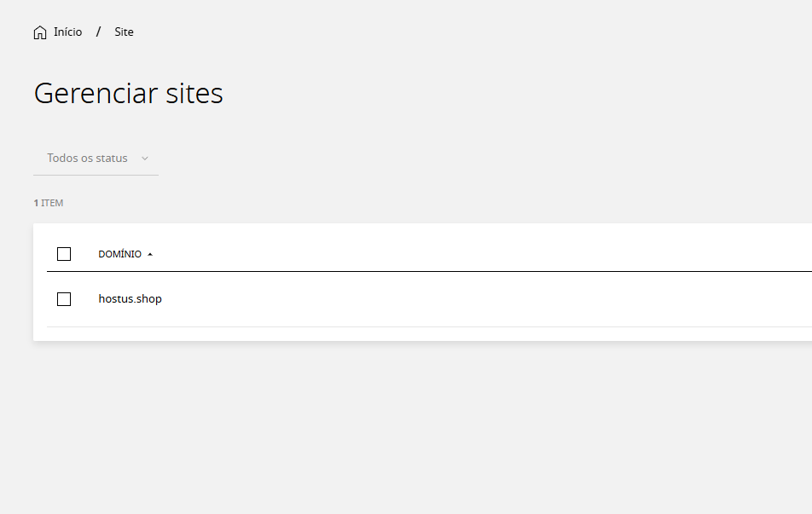812x514 pixels.
Task: Open the Todos os status filter
Action: click(x=96, y=159)
